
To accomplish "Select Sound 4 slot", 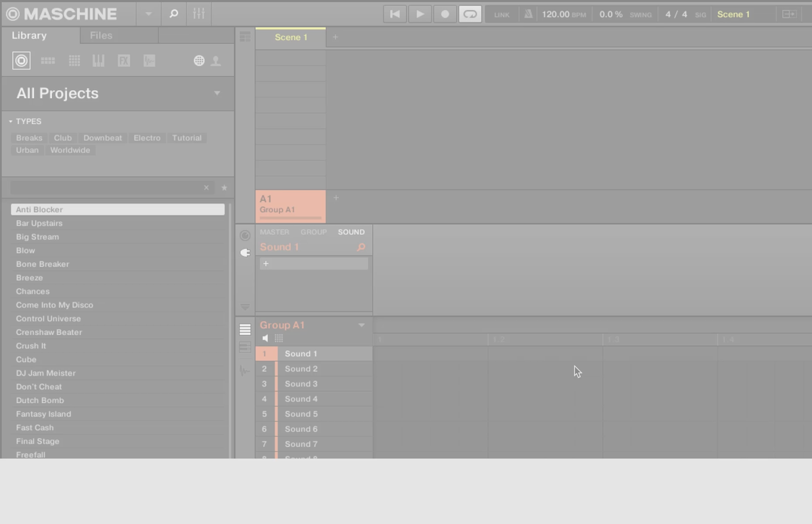I will (314, 399).
